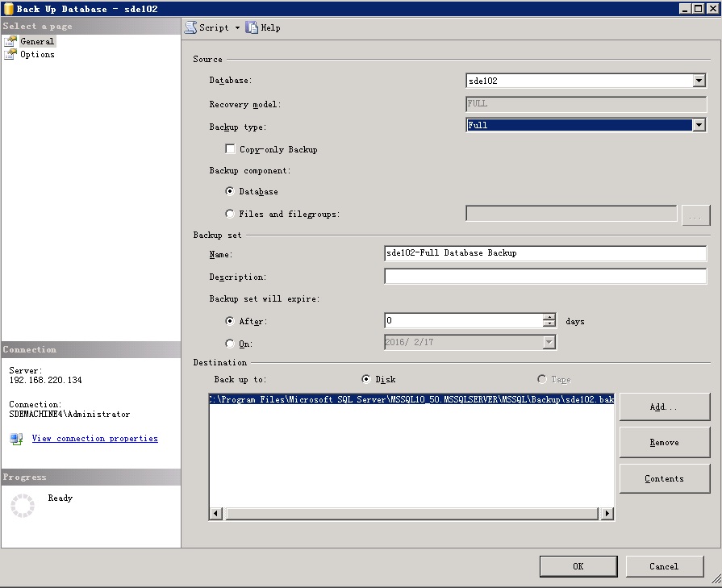Click the days expiration spinner up arrow
The width and height of the screenshot is (722, 588).
[x=551, y=315]
